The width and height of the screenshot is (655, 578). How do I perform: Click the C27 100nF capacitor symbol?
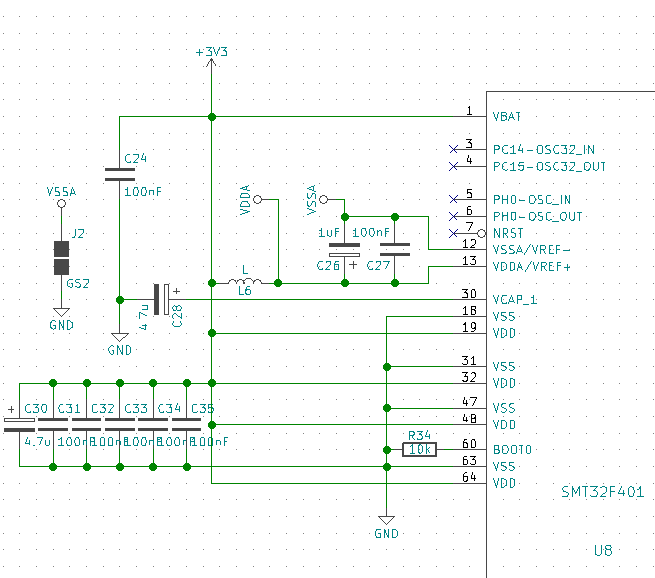pyautogui.click(x=395, y=249)
